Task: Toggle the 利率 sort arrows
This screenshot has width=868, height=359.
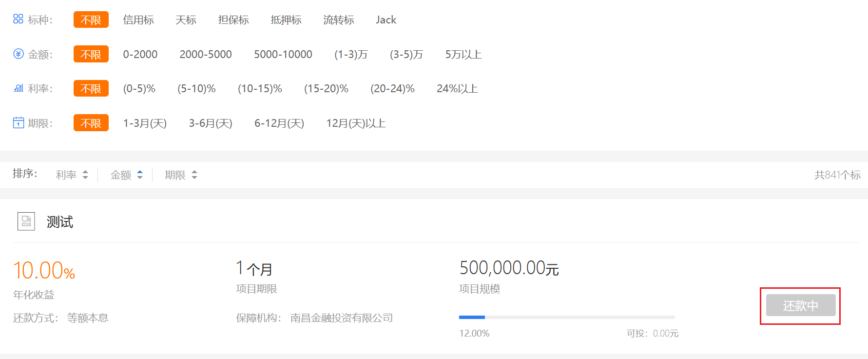Action: [x=85, y=175]
